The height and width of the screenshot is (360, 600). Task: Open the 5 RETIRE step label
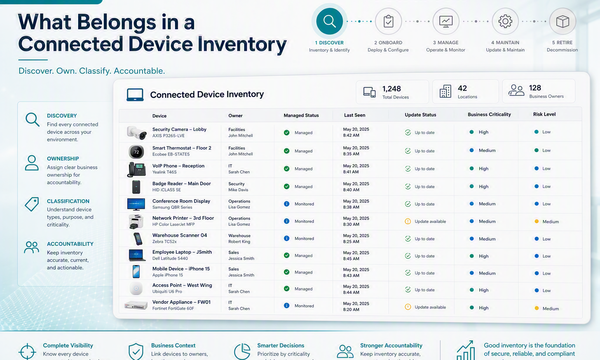[562, 42]
